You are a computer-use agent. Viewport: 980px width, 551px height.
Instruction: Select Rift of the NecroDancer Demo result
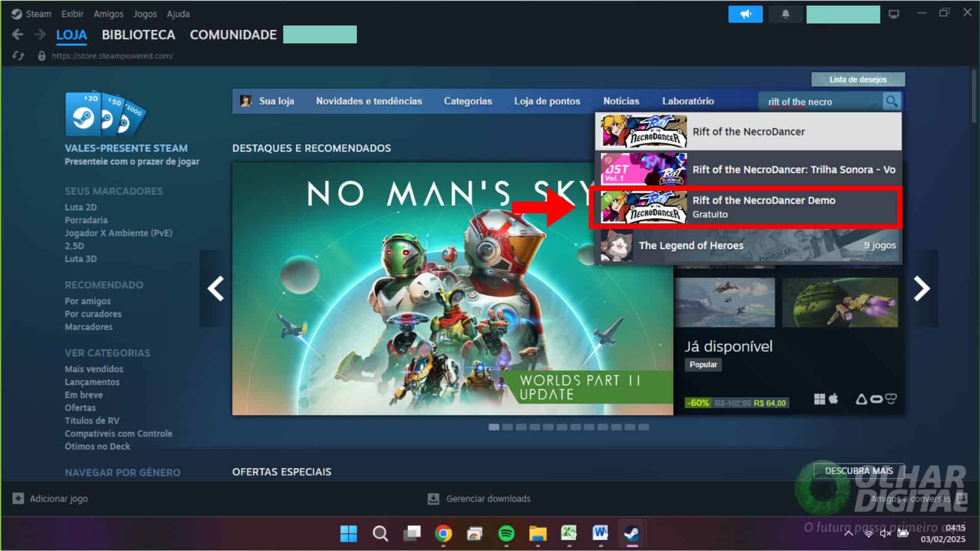[x=746, y=207]
